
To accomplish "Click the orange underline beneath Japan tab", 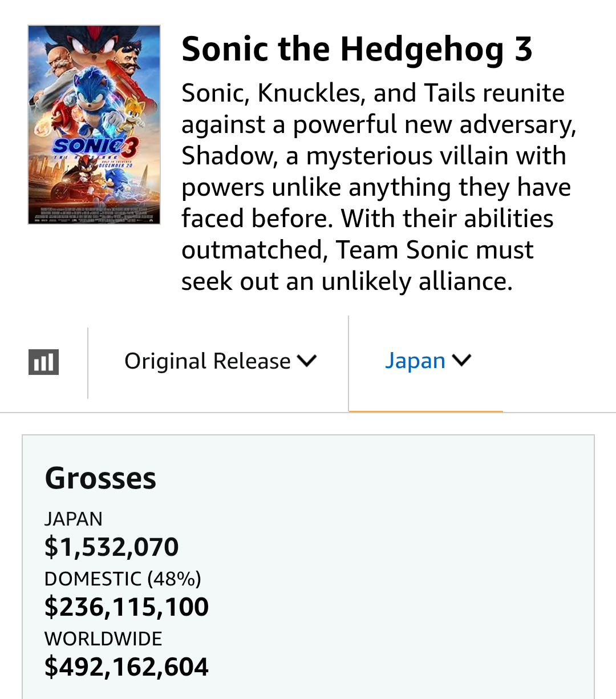I will point(425,411).
